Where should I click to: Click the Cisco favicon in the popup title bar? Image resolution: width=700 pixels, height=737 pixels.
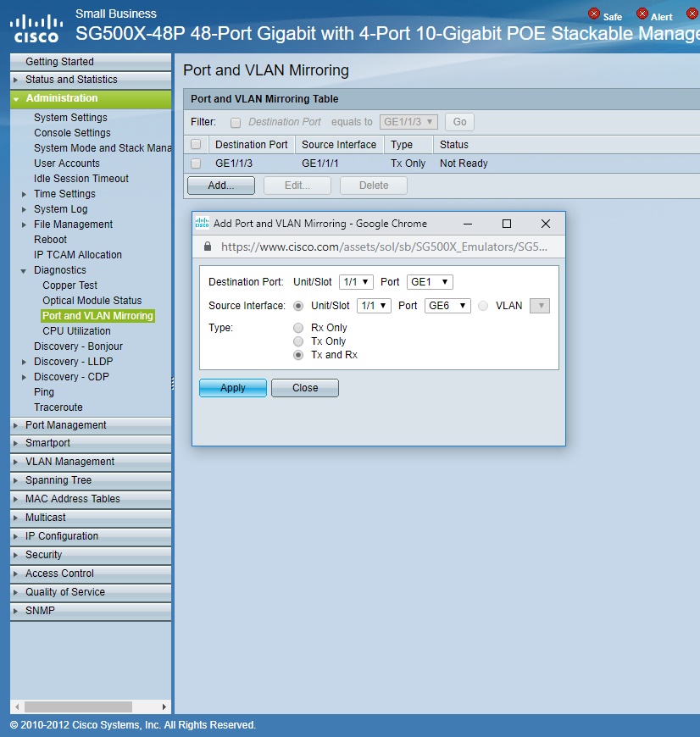point(202,224)
